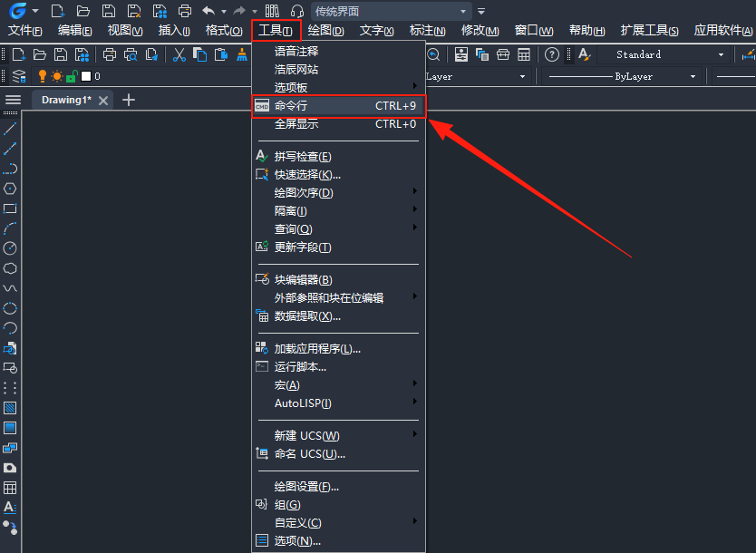Open the 传统界面 workspace dropdown
This screenshot has width=756, height=553.
390,11
